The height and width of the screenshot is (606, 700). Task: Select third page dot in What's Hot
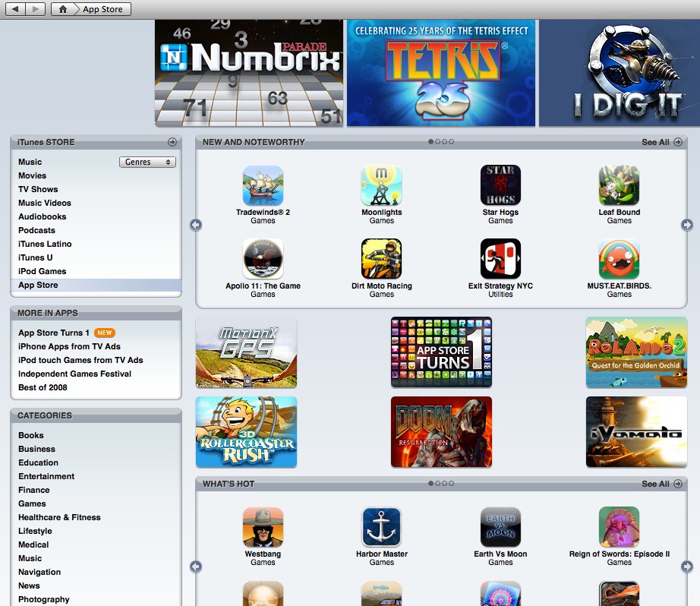[x=445, y=483]
